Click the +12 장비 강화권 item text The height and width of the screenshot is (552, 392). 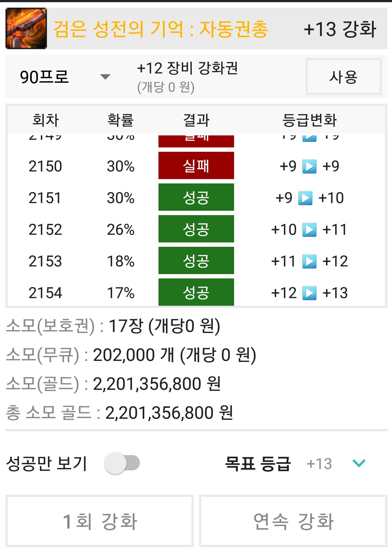tap(187, 68)
